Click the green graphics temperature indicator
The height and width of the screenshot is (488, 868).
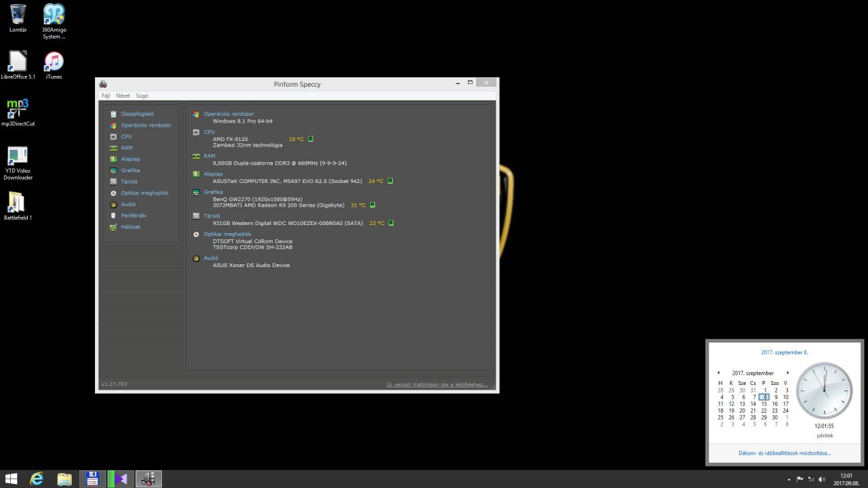[372, 205]
